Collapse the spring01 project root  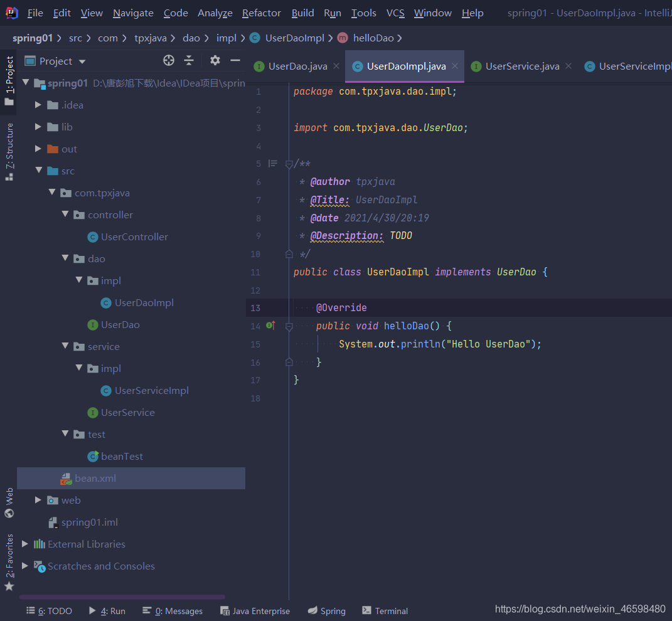[x=26, y=82]
